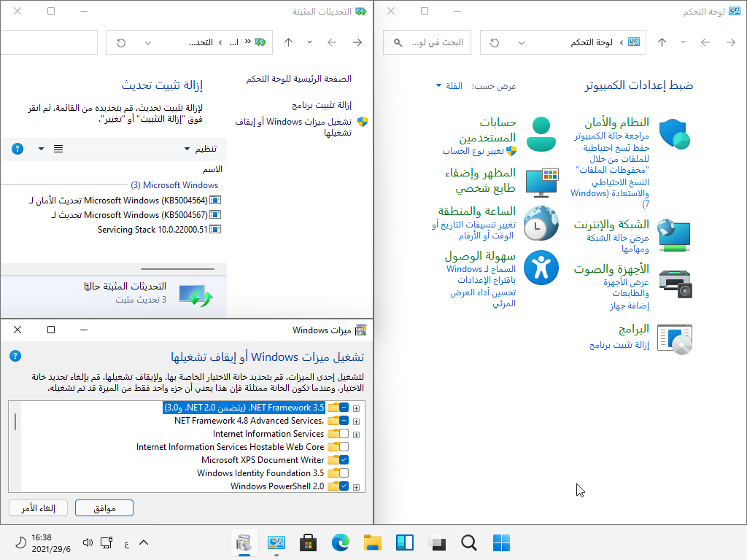Viewport: 747px width, 560px height.
Task: Click the Name column header
Action: point(212,169)
